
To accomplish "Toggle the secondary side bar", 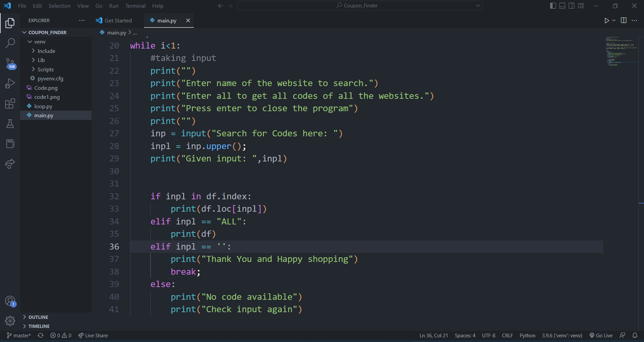I will (x=572, y=6).
